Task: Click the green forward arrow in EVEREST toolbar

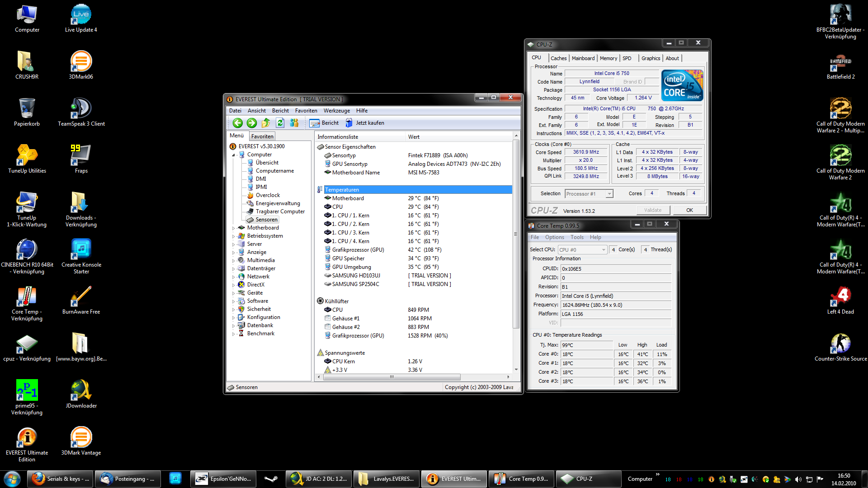Action: pyautogui.click(x=252, y=123)
